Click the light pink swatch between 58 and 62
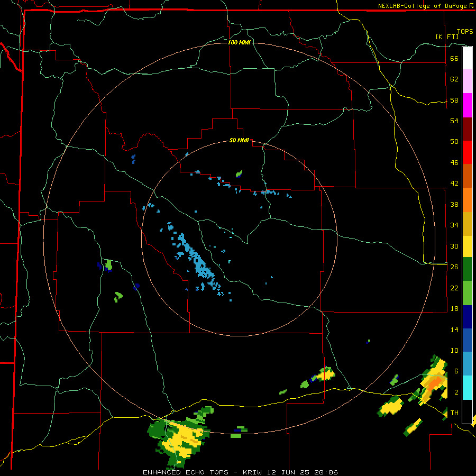The width and height of the screenshot is (476, 476). [467, 81]
